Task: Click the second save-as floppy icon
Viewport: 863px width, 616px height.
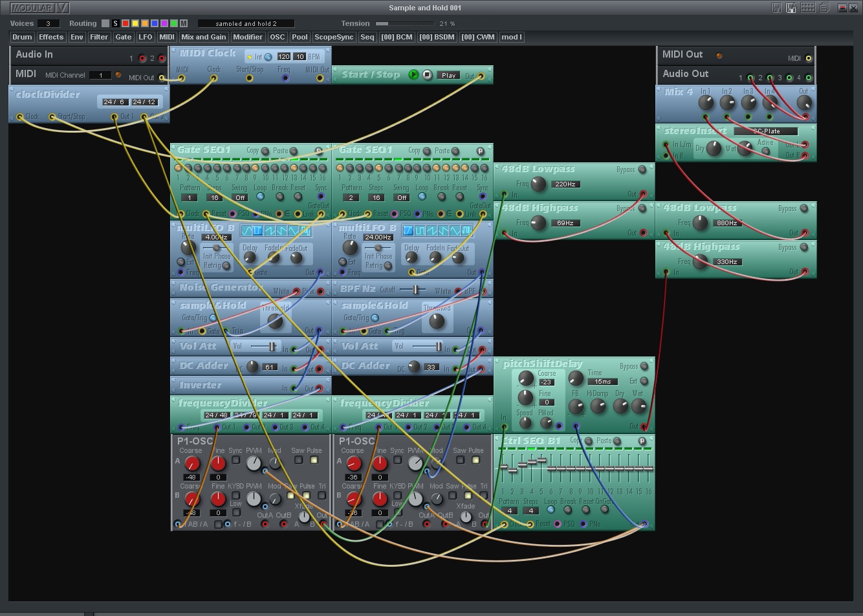Action: click(x=791, y=8)
